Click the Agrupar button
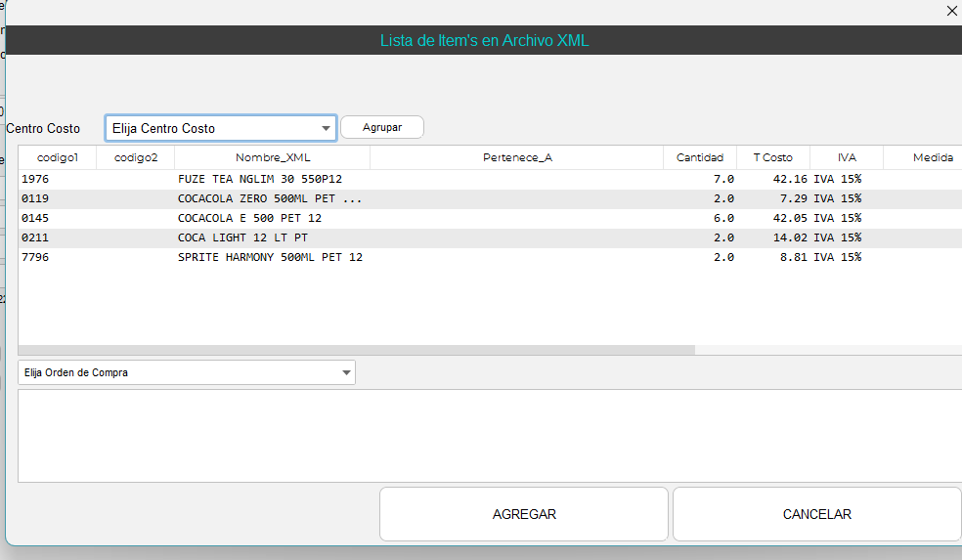Image resolution: width=962 pixels, height=560 pixels. tap(382, 128)
